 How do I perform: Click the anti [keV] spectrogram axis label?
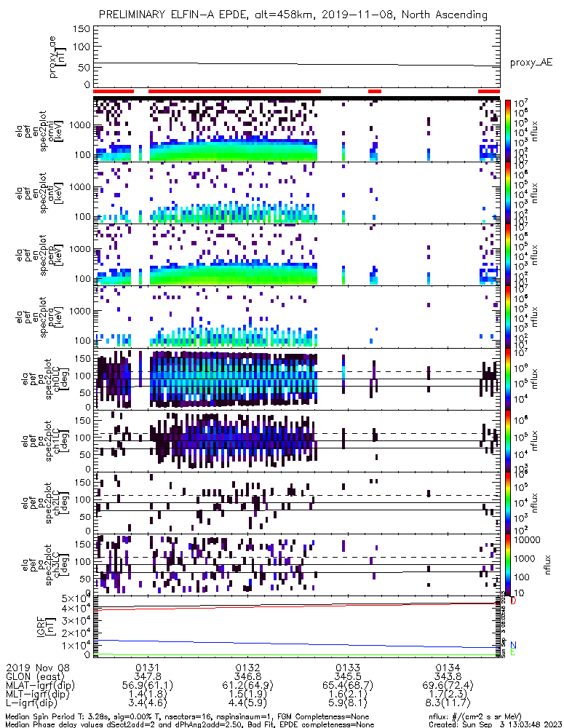tap(39, 193)
